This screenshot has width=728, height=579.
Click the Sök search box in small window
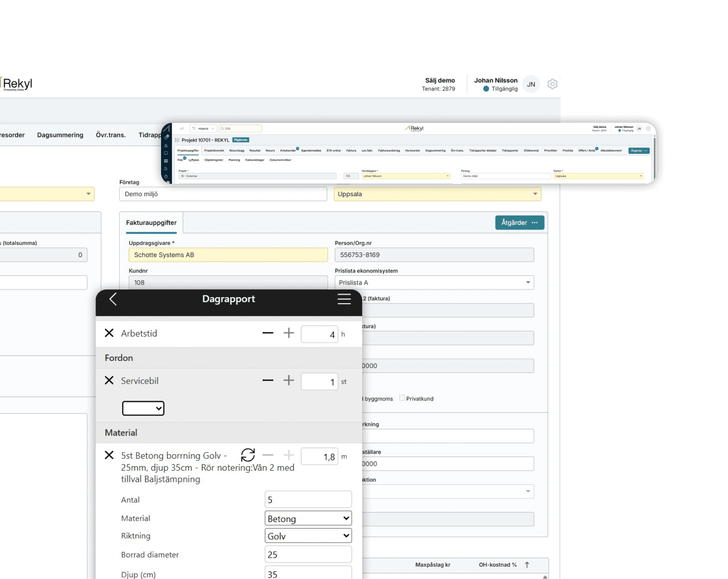point(240,128)
